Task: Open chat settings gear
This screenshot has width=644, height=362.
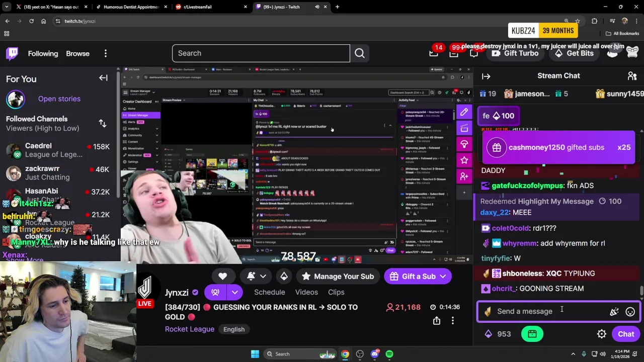Action: [601, 334]
